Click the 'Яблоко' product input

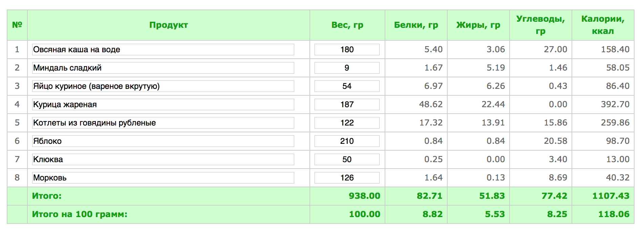tap(163, 141)
